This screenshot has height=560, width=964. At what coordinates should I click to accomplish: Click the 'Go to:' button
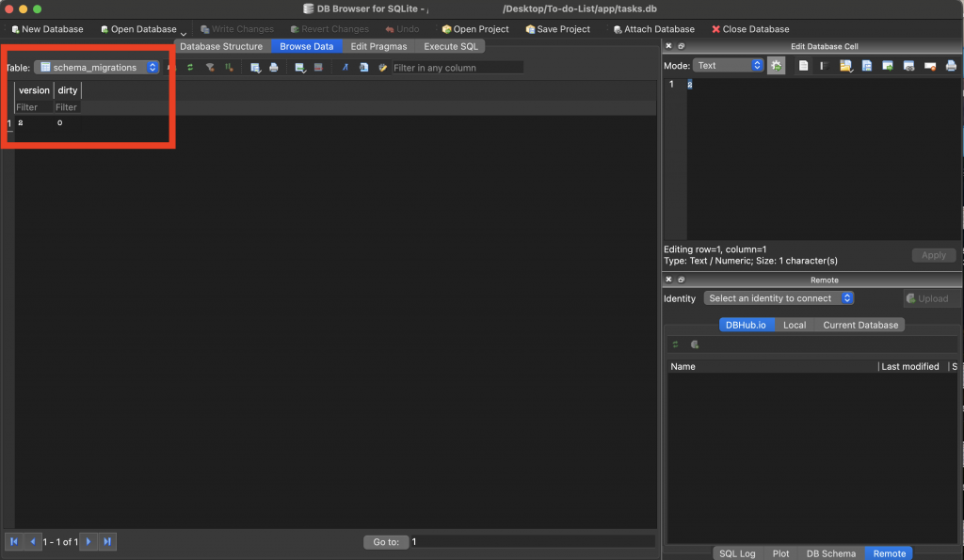click(385, 541)
